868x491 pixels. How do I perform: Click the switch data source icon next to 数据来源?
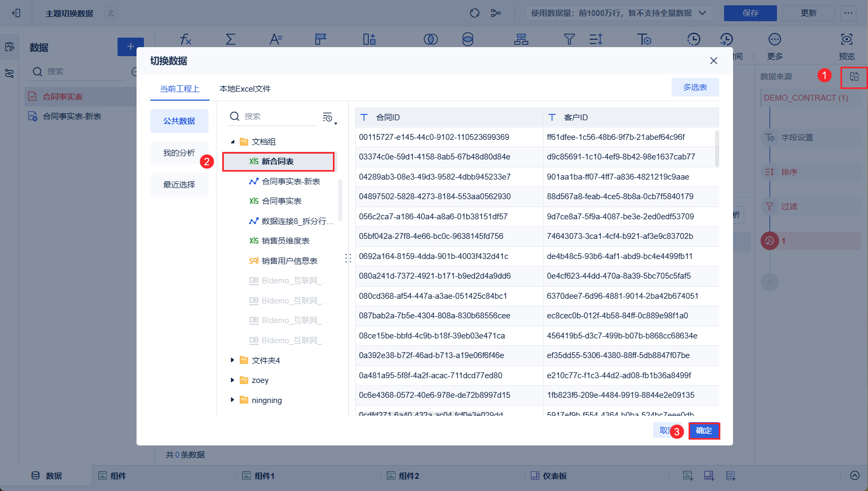(x=854, y=77)
